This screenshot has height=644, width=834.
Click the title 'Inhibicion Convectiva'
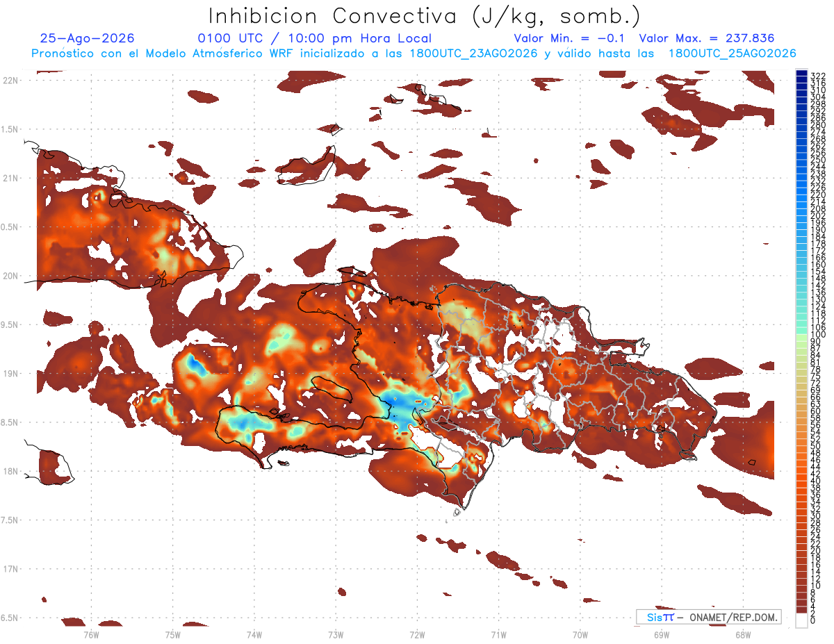point(332,15)
